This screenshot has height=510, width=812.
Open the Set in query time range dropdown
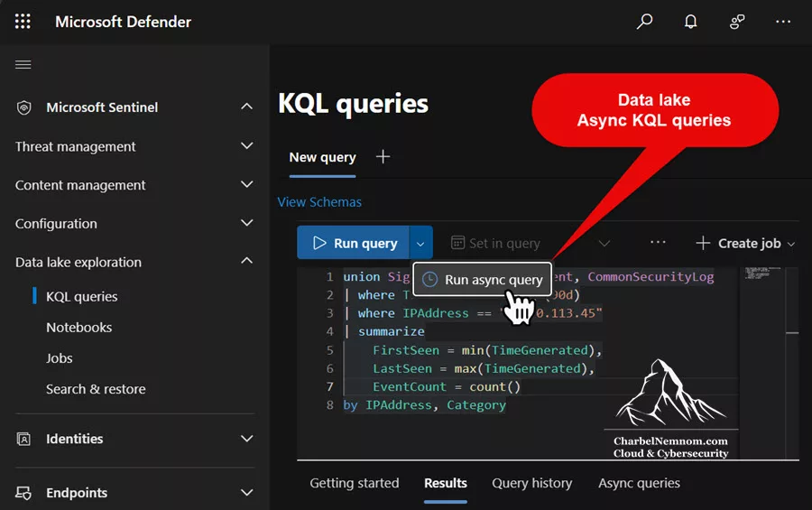coord(604,243)
